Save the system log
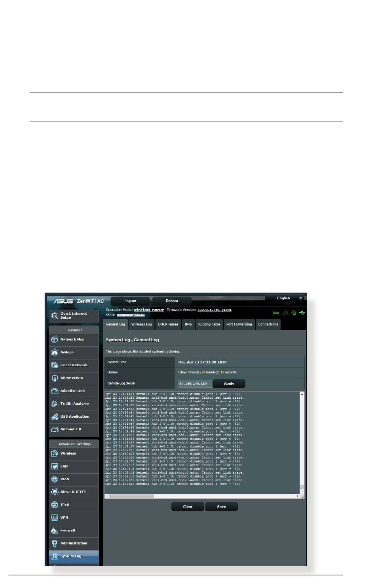Image resolution: width=376 pixels, height=588 pixels. tap(222, 506)
